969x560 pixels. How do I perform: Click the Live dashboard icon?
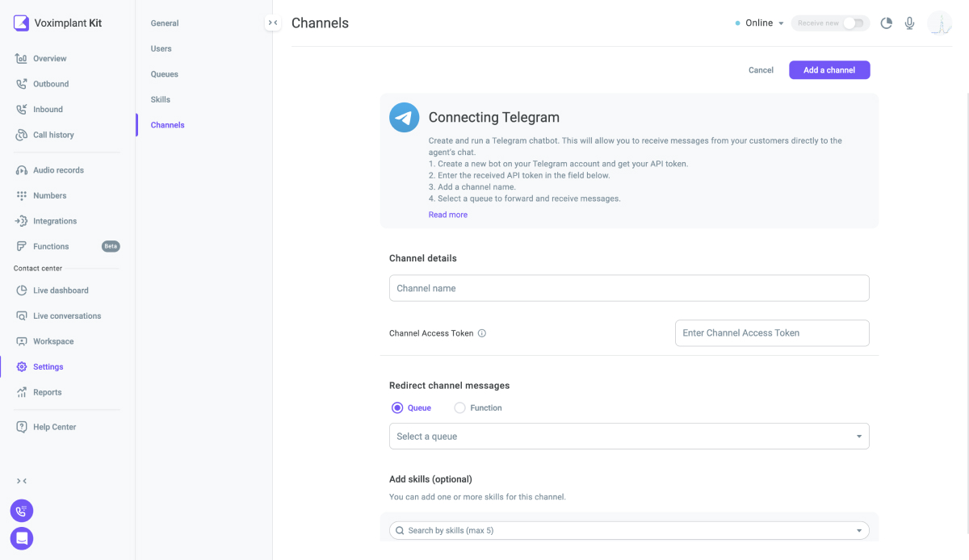pos(22,290)
